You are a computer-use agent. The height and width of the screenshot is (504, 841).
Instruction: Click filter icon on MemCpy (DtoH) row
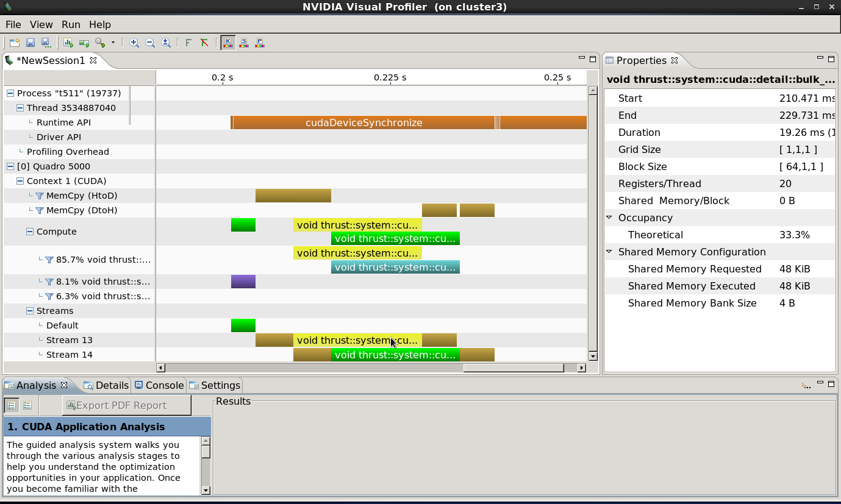(40, 210)
